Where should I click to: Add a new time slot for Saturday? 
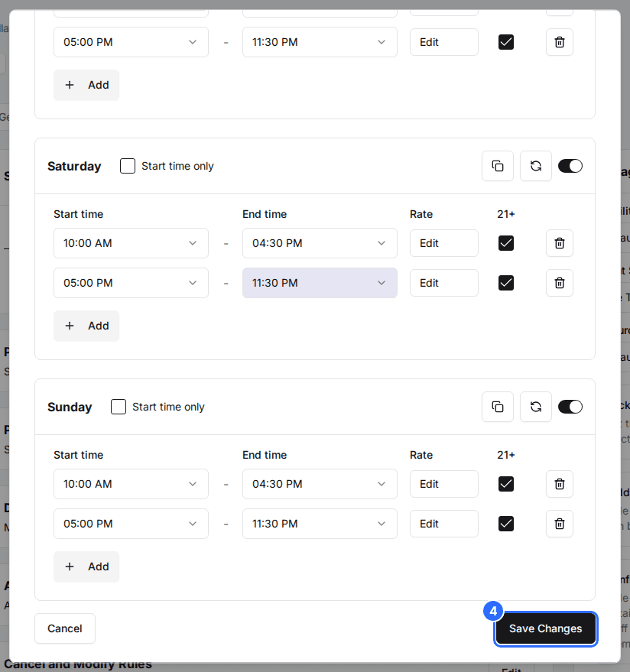coord(86,326)
